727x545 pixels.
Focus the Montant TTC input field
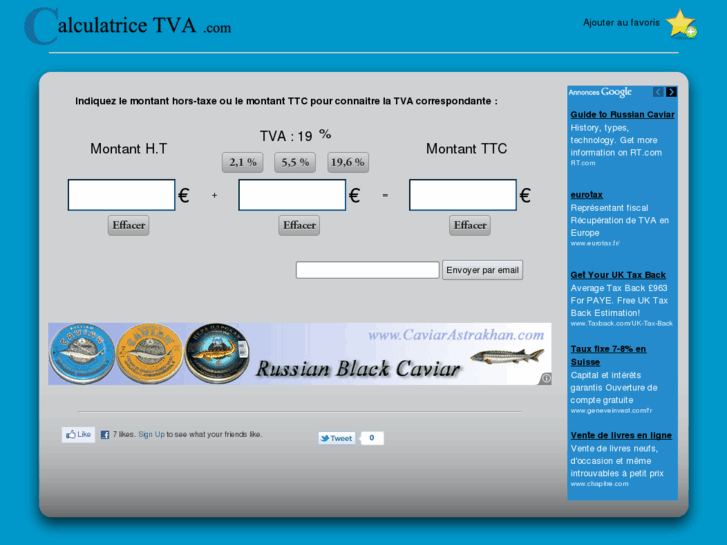tap(463, 195)
